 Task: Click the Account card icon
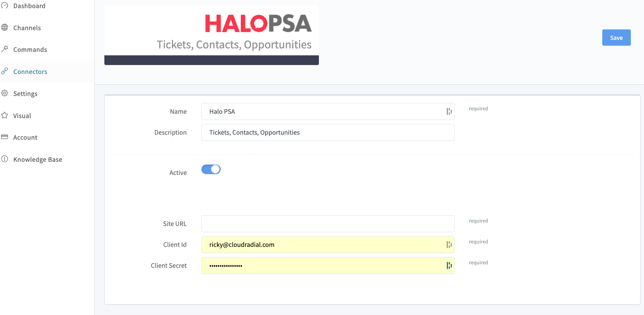(x=5, y=137)
